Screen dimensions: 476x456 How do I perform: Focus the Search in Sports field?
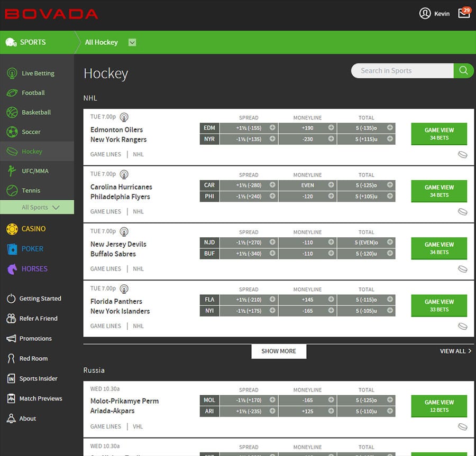point(402,71)
